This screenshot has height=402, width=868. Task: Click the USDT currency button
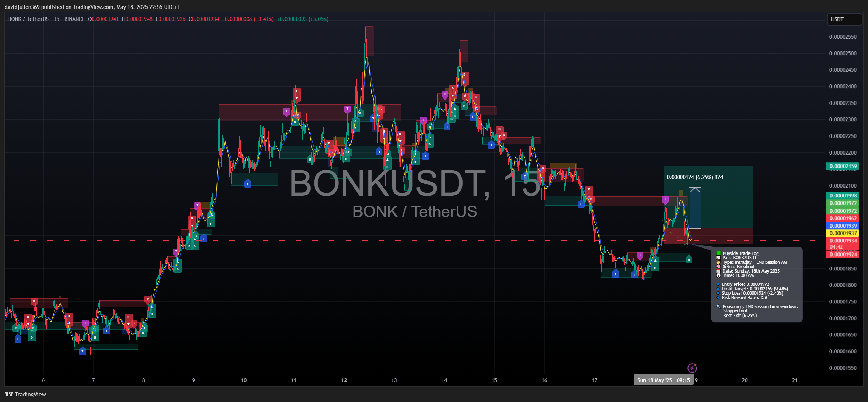pos(844,19)
